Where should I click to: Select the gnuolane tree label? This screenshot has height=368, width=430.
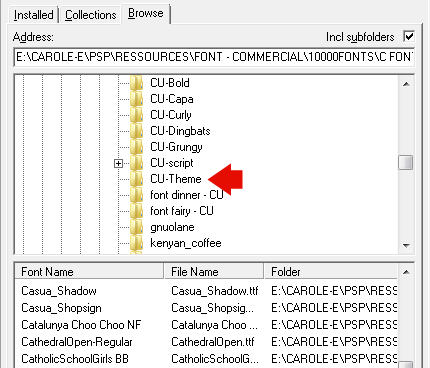click(172, 227)
